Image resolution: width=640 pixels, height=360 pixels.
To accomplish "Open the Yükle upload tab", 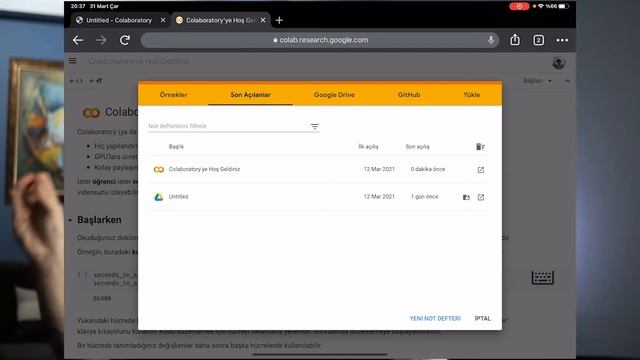I will [471, 95].
